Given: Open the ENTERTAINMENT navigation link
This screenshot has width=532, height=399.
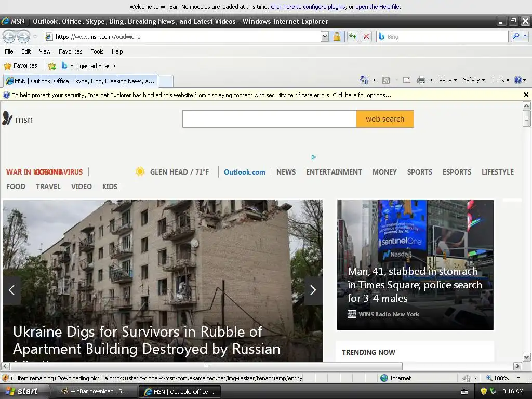Looking at the screenshot, I should pos(334,172).
